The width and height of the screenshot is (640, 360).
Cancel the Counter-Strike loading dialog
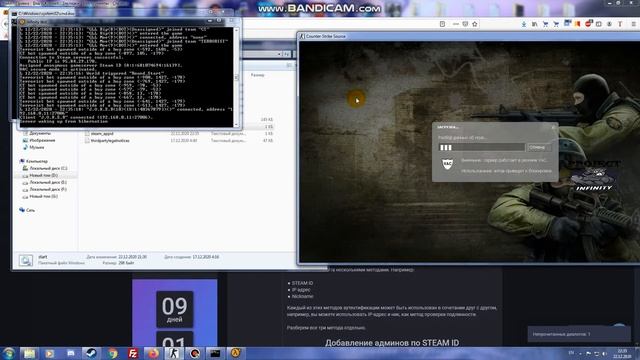coord(539,147)
